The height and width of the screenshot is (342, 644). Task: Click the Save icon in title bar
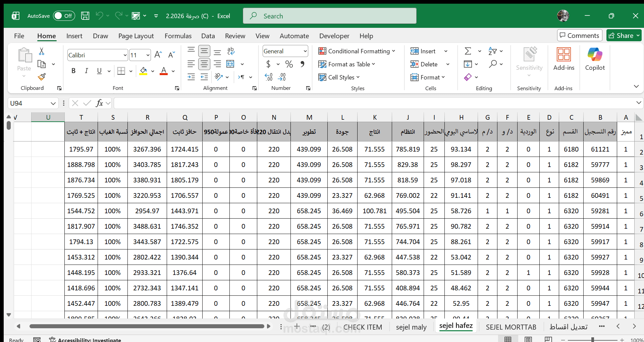click(x=85, y=16)
